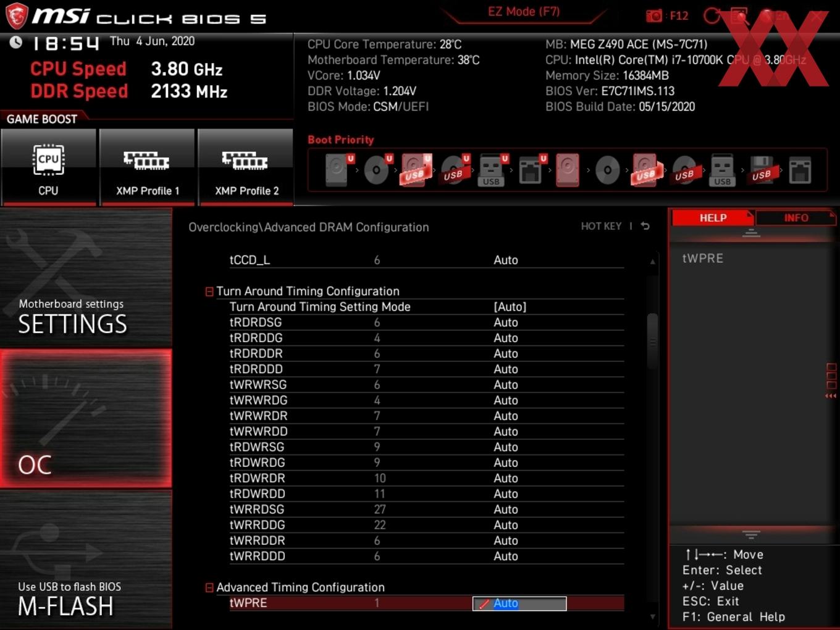Click settings list scrollbar thumb

coord(652,342)
